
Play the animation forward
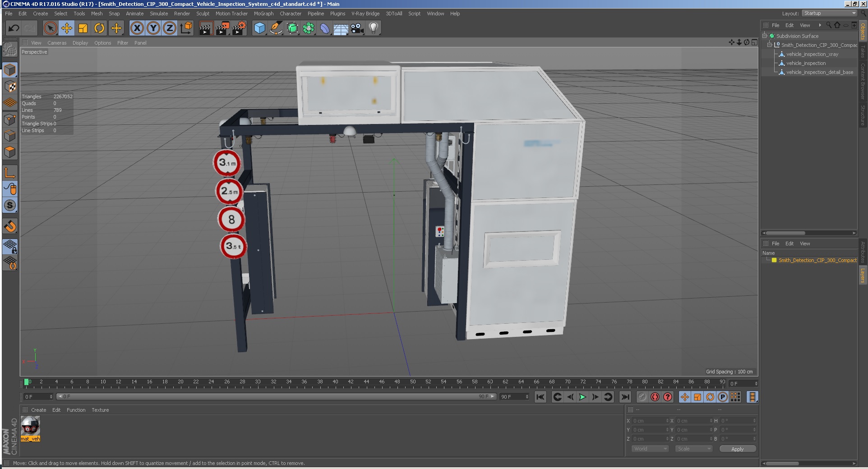582,397
